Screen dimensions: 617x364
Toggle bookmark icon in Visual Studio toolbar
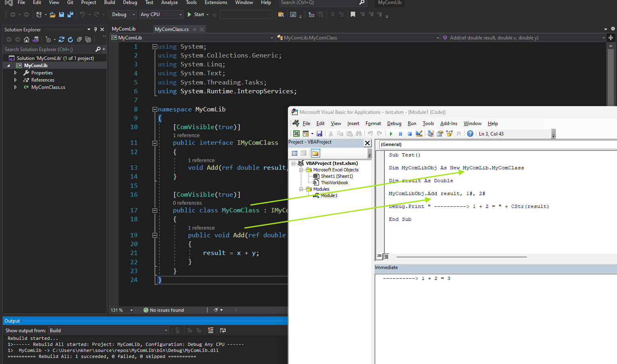pyautogui.click(x=353, y=14)
